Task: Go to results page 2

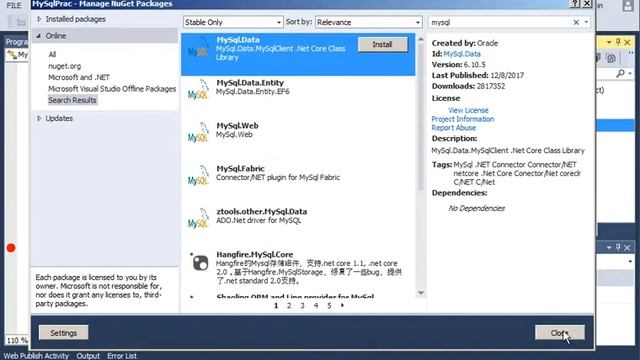Action: (x=289, y=305)
